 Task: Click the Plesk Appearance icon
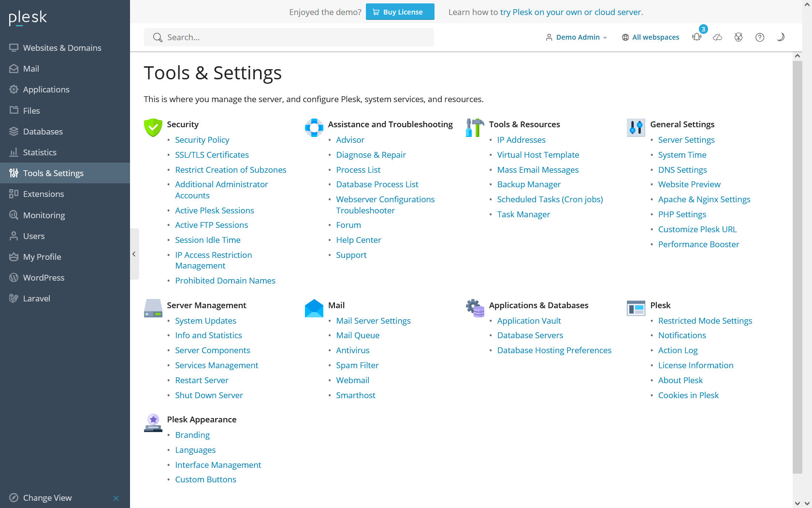click(x=153, y=423)
